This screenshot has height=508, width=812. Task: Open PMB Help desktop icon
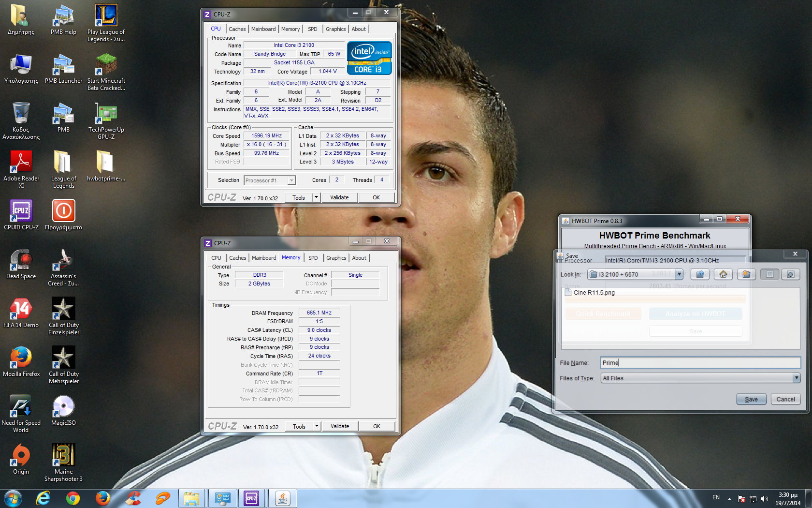point(63,20)
